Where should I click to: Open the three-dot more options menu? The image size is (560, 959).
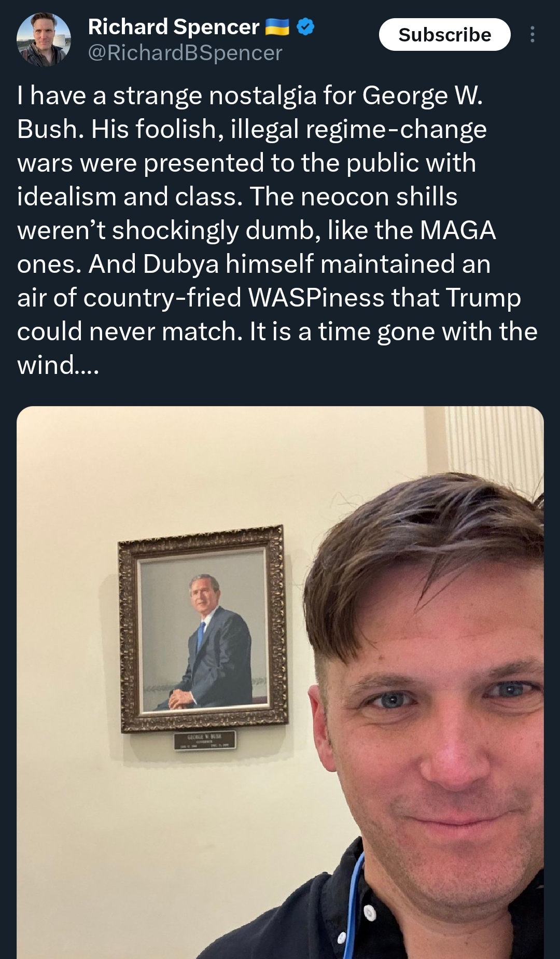click(532, 35)
